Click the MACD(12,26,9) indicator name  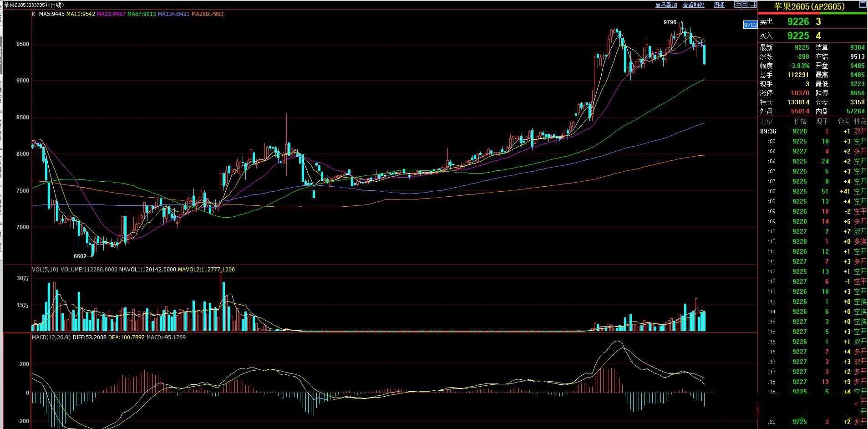coord(51,337)
